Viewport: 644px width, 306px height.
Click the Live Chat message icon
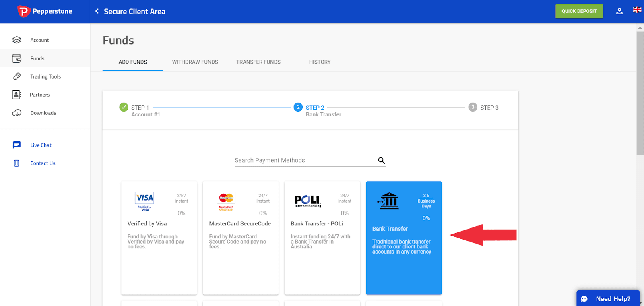pyautogui.click(x=17, y=145)
